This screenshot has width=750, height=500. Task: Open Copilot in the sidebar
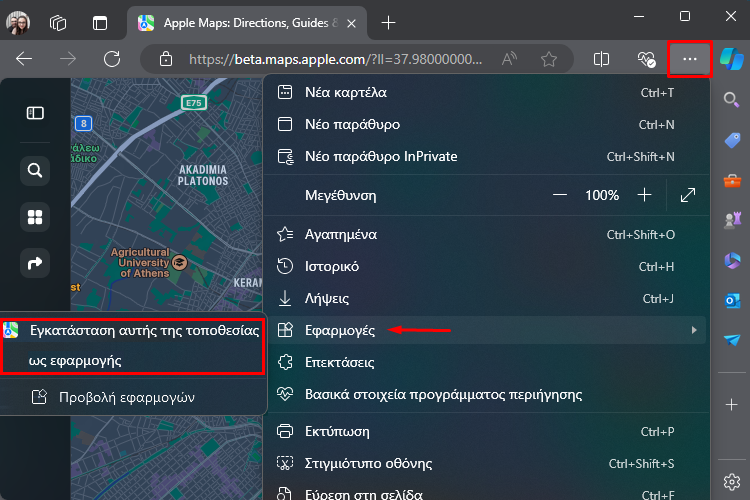coord(732,59)
